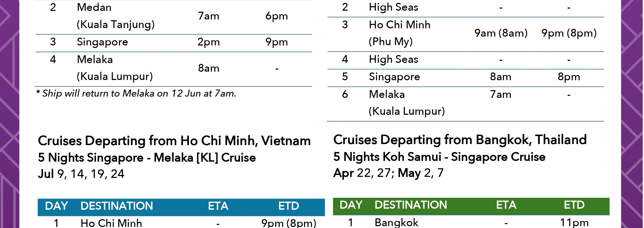Screen dimensions: 644x228
Task: Click the Medan destination text
Action: (94, 8)
